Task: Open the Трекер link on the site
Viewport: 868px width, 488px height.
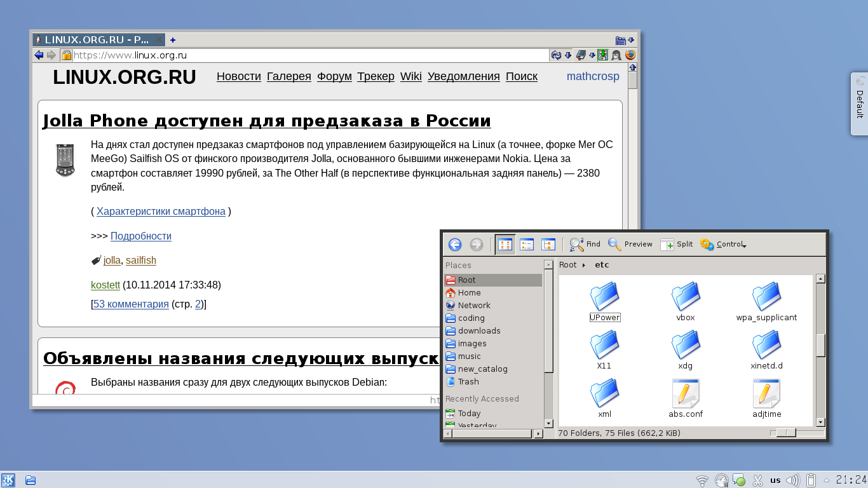Action: coord(376,77)
